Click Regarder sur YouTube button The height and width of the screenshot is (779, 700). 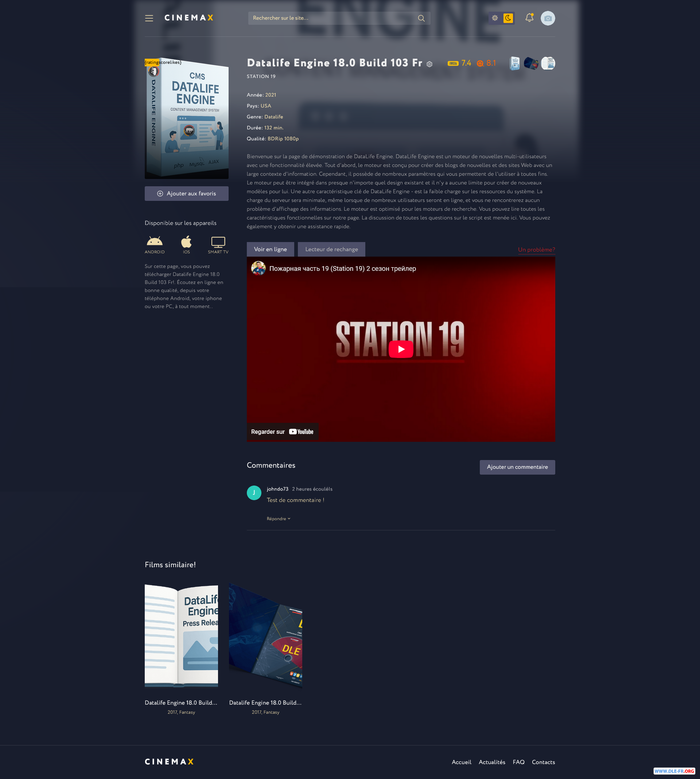pyautogui.click(x=282, y=431)
